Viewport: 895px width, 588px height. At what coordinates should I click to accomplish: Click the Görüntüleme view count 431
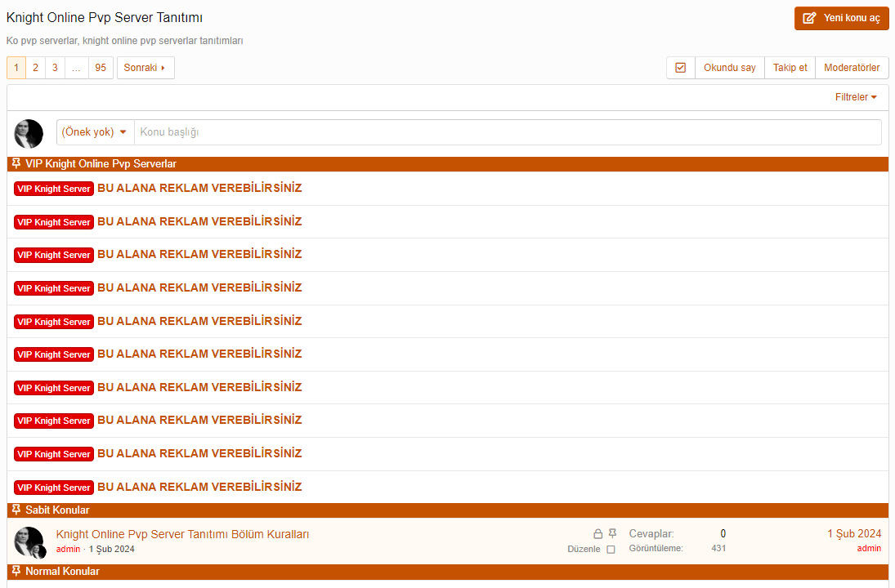pyautogui.click(x=718, y=548)
